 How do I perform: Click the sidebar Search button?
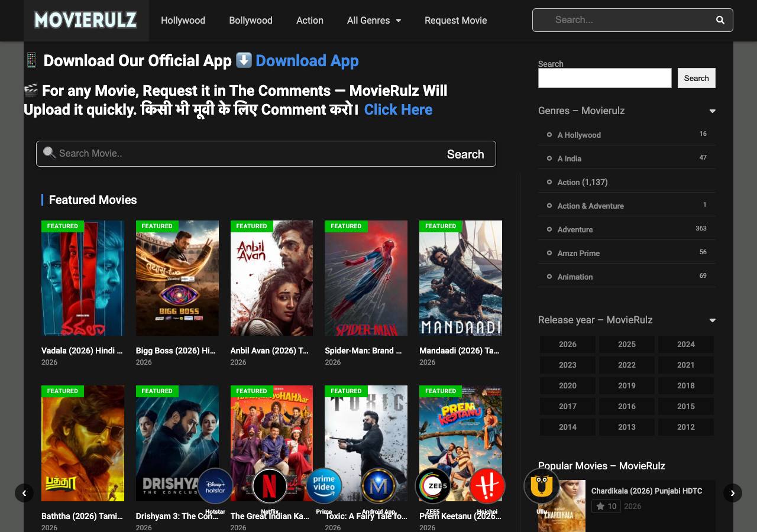[697, 78]
